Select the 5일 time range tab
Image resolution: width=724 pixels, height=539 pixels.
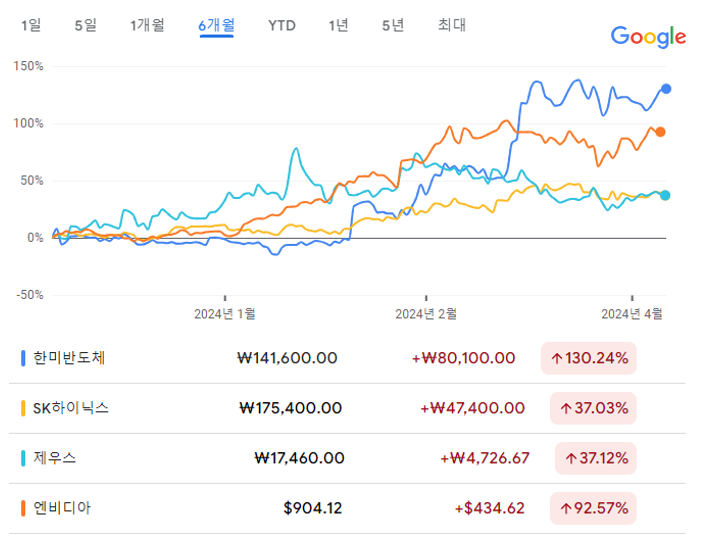click(x=86, y=25)
